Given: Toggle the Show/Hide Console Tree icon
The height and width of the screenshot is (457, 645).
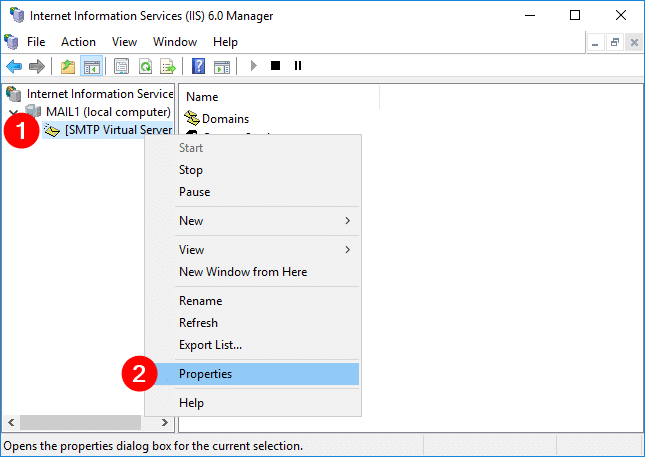Looking at the screenshot, I should [x=91, y=66].
